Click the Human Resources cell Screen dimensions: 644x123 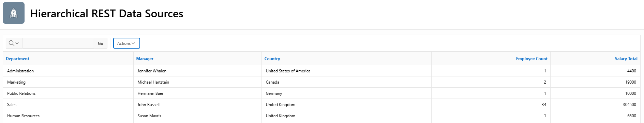68,116
